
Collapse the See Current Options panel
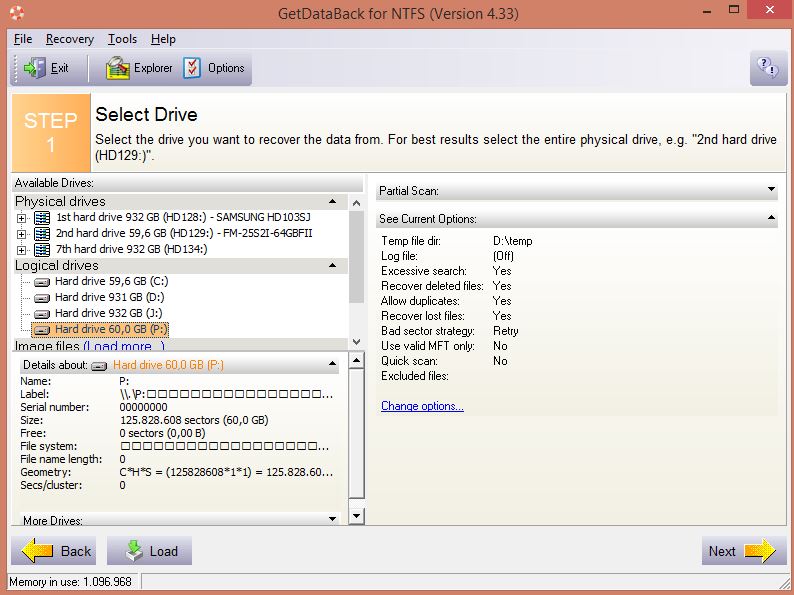pos(771,218)
